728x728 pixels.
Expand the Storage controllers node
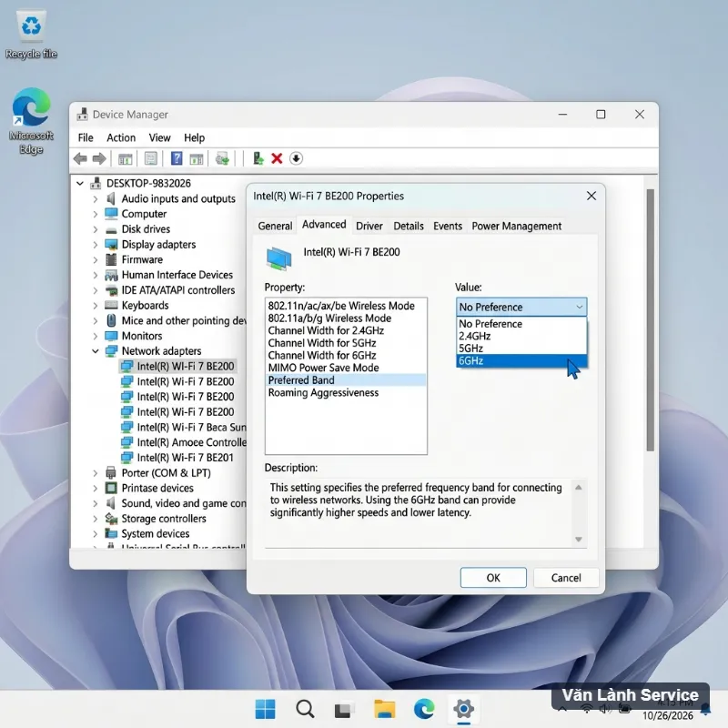pos(96,519)
